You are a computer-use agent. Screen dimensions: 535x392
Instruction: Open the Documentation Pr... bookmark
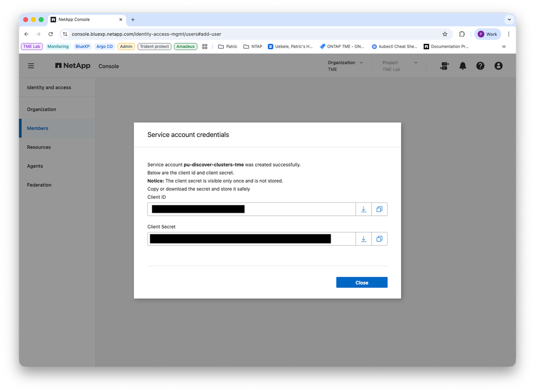pos(446,47)
